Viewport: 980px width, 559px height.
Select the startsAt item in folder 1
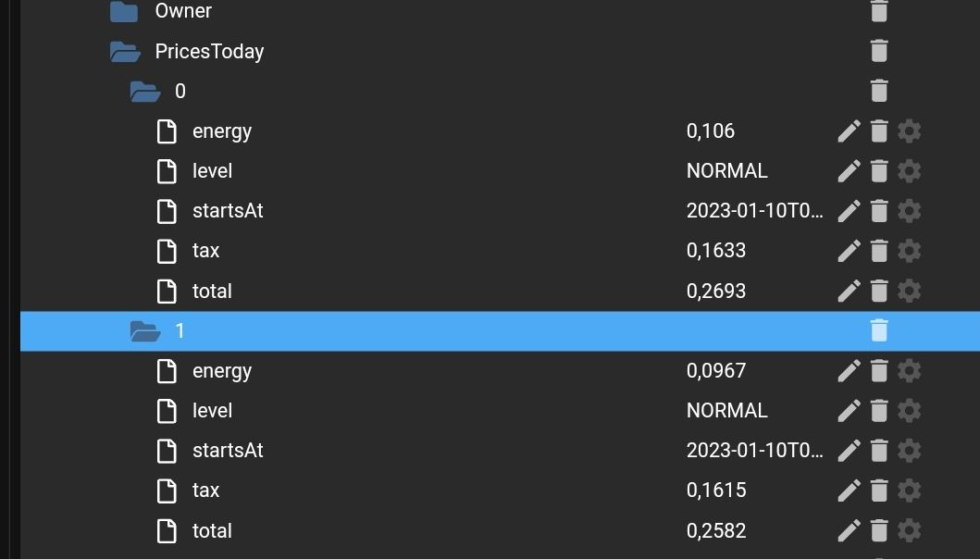(228, 450)
